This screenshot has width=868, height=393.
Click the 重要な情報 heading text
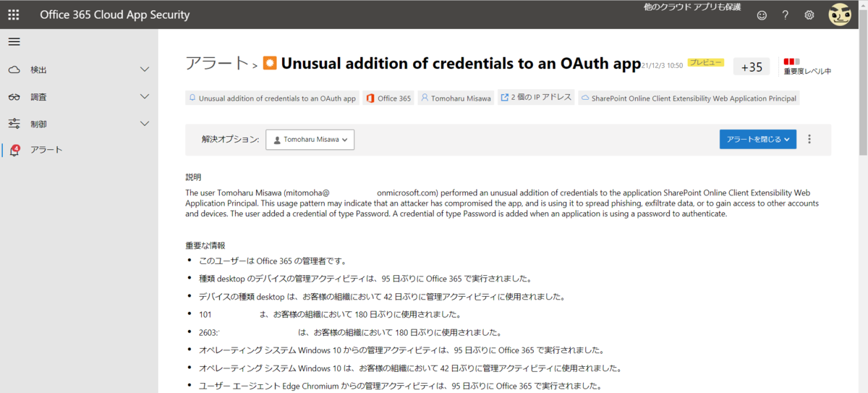coord(205,245)
